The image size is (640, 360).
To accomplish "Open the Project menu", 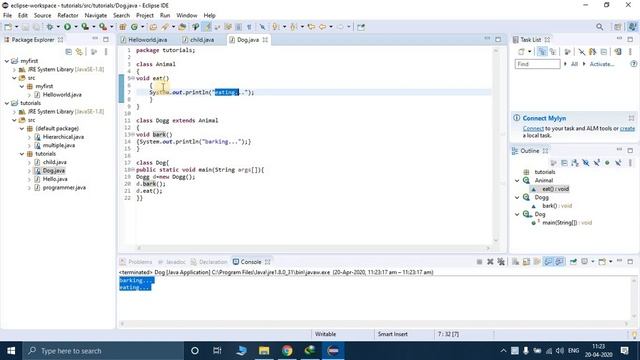I will [145, 16].
